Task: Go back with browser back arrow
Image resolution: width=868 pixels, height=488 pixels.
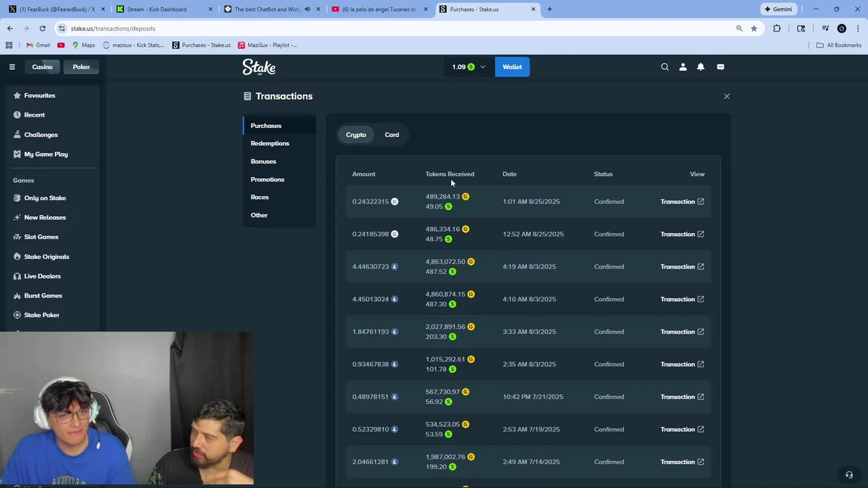Action: click(x=9, y=28)
